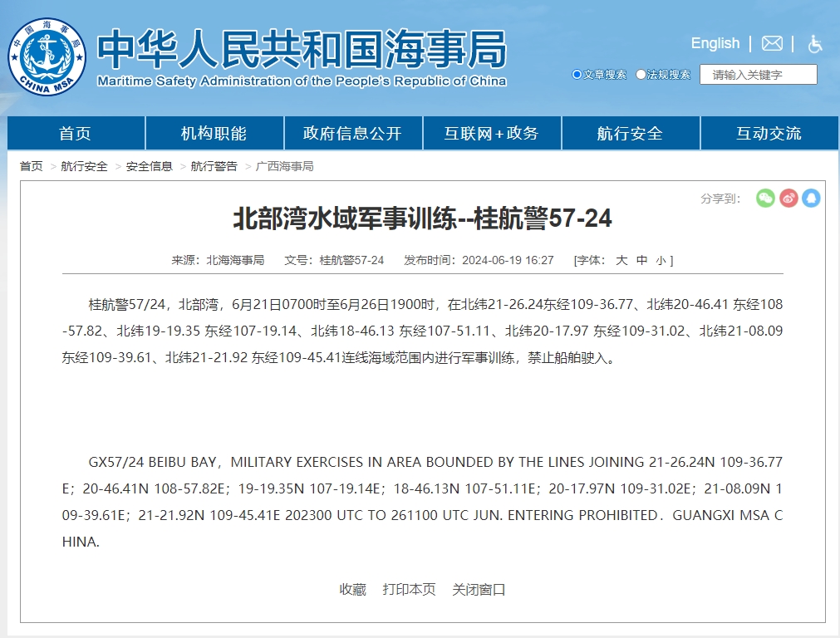Set font size to 大 (large)

(x=621, y=260)
